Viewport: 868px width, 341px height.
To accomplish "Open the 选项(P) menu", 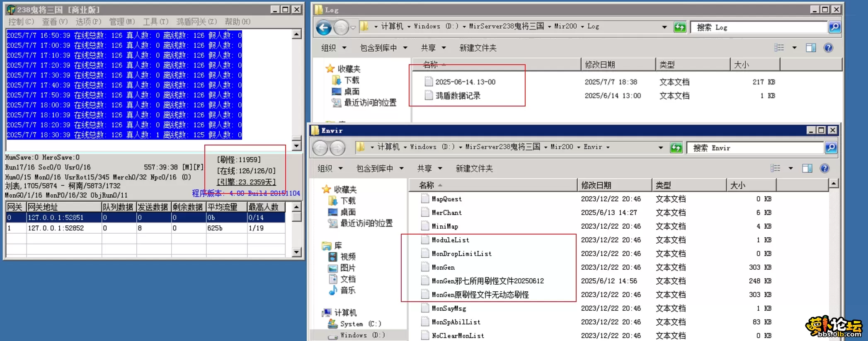I will 88,22.
